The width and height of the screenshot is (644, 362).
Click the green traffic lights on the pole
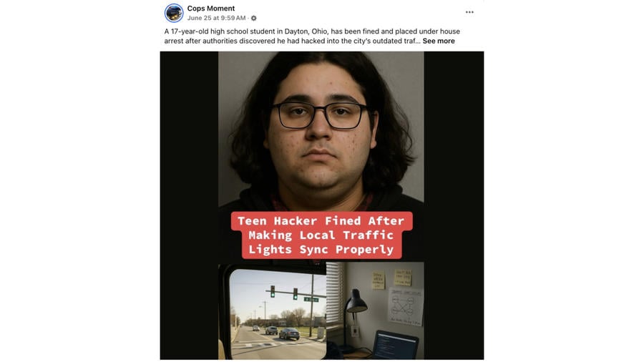coord(283,292)
